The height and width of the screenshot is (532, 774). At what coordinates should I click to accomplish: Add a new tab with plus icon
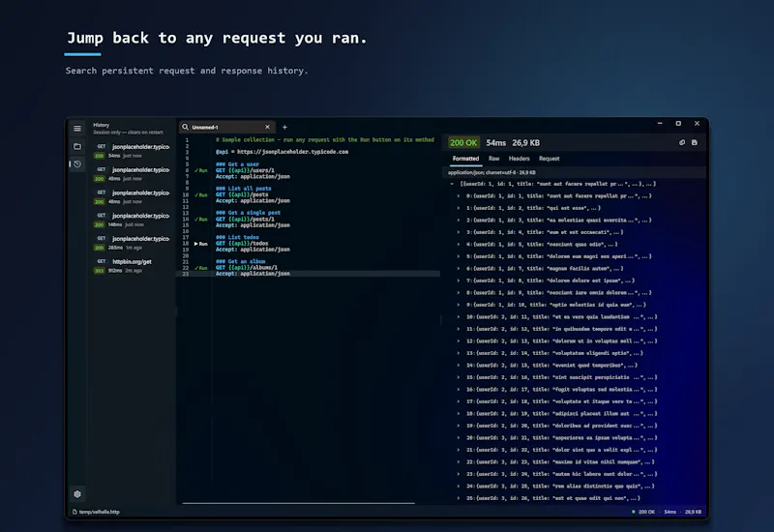click(x=284, y=127)
